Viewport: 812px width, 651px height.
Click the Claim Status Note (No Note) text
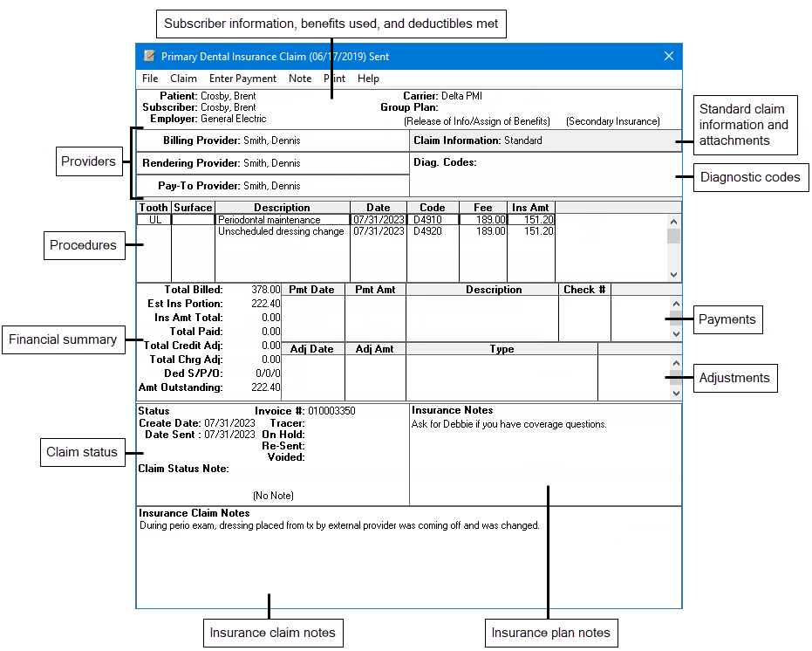coord(274,496)
